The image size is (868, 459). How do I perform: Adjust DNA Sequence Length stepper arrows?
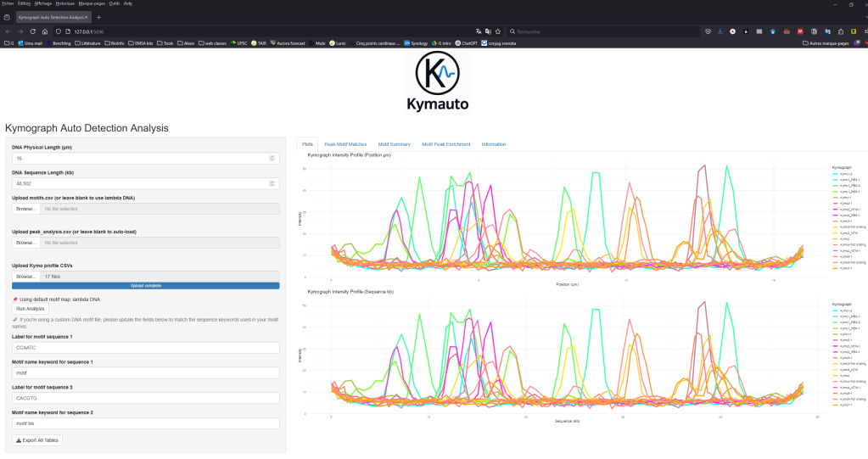pyautogui.click(x=272, y=183)
